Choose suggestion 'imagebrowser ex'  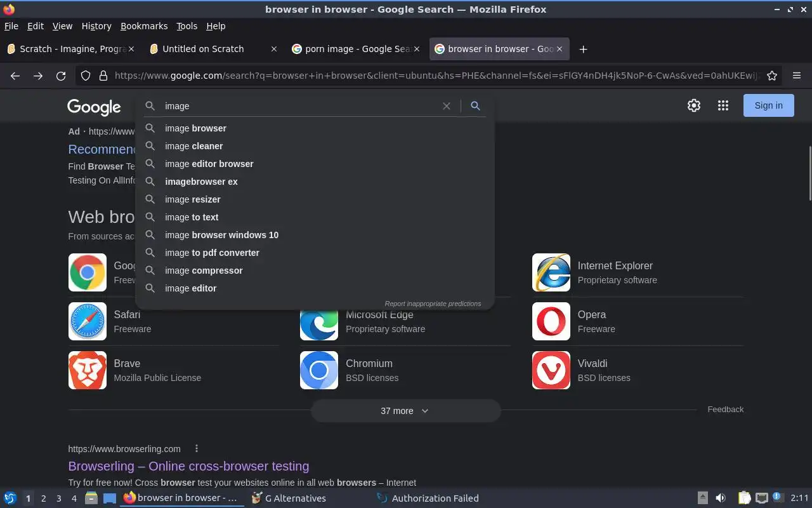coord(315,182)
